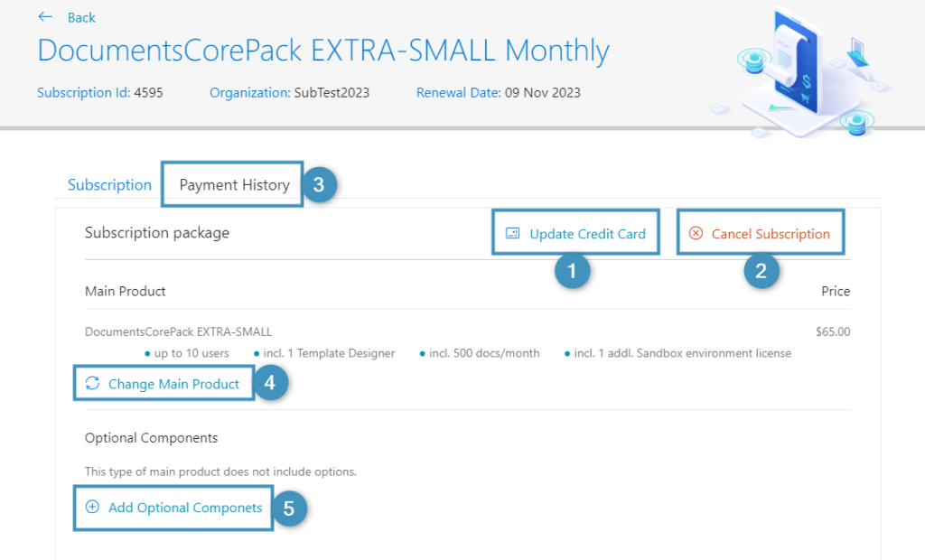925x560 pixels.
Task: Click the Main Product column header
Action: (x=125, y=291)
